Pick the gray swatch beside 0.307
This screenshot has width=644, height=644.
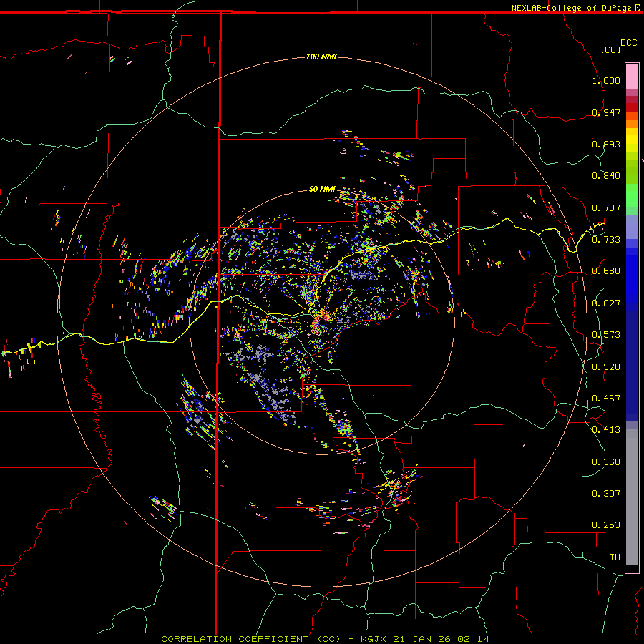click(x=632, y=494)
